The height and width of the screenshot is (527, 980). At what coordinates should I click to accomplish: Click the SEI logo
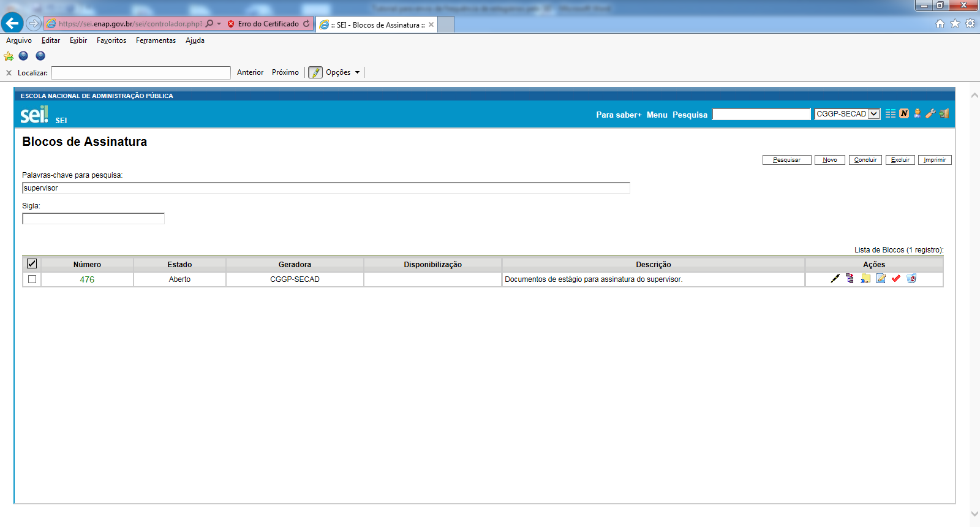[34, 115]
